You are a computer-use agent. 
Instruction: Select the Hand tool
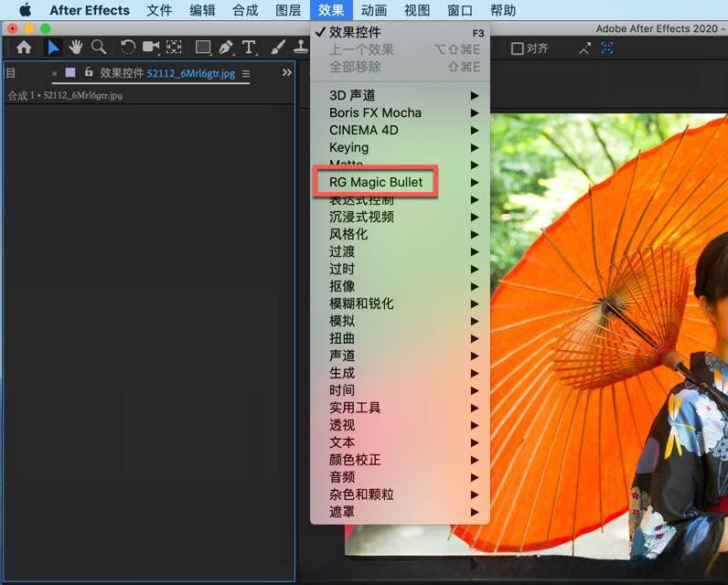pos(75,48)
